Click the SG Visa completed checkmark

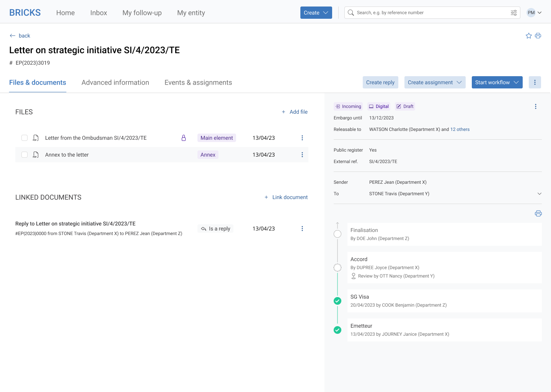[337, 301]
